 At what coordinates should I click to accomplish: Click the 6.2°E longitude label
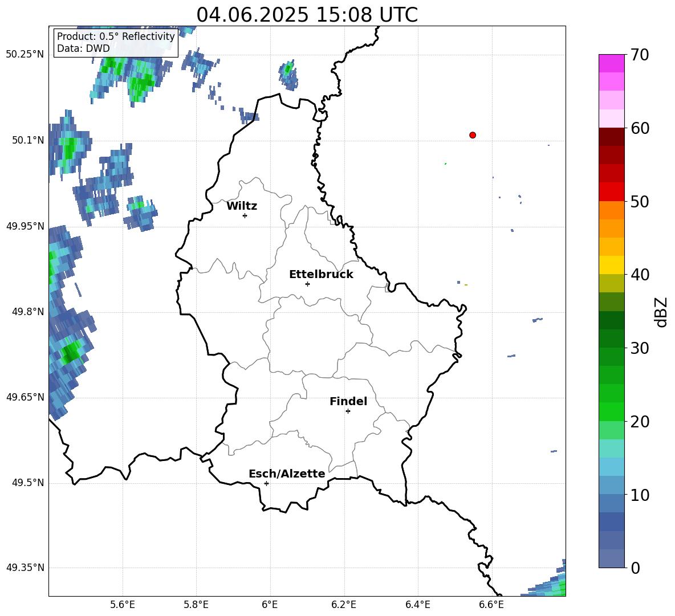pos(344,605)
